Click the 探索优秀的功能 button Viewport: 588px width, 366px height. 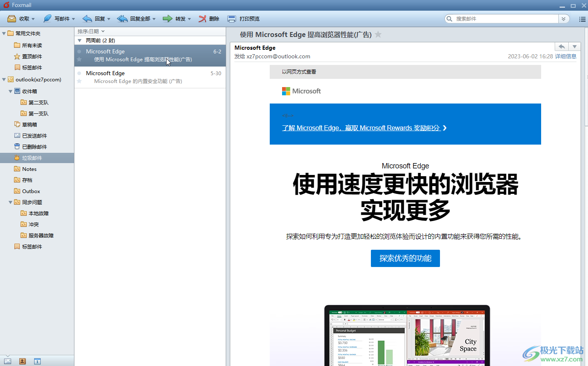[405, 258]
